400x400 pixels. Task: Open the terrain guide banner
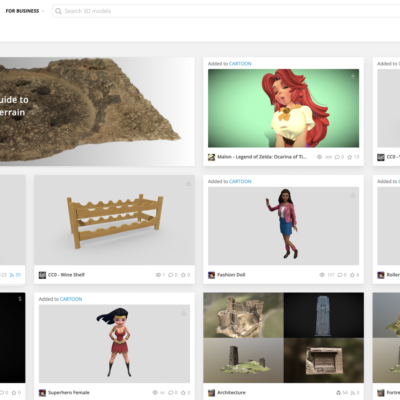pos(97,112)
